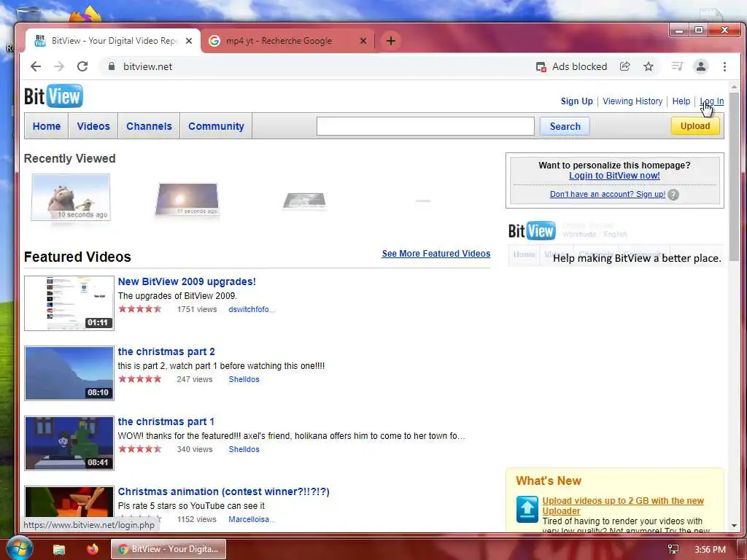The width and height of the screenshot is (747, 560).
Task: Open the media control queue icon
Action: (677, 66)
